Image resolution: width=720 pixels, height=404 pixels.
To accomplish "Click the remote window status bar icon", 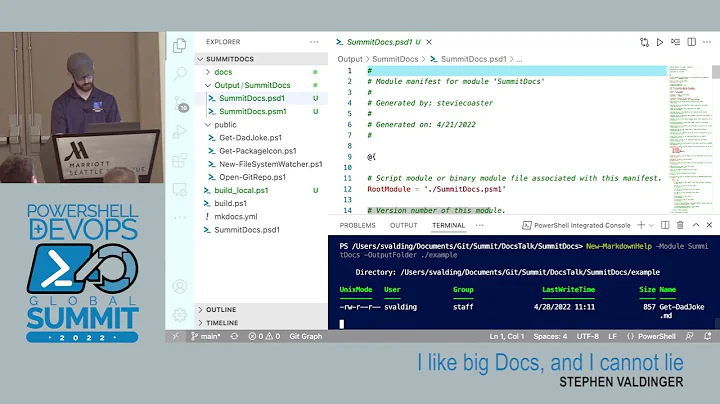I will coord(175,337).
